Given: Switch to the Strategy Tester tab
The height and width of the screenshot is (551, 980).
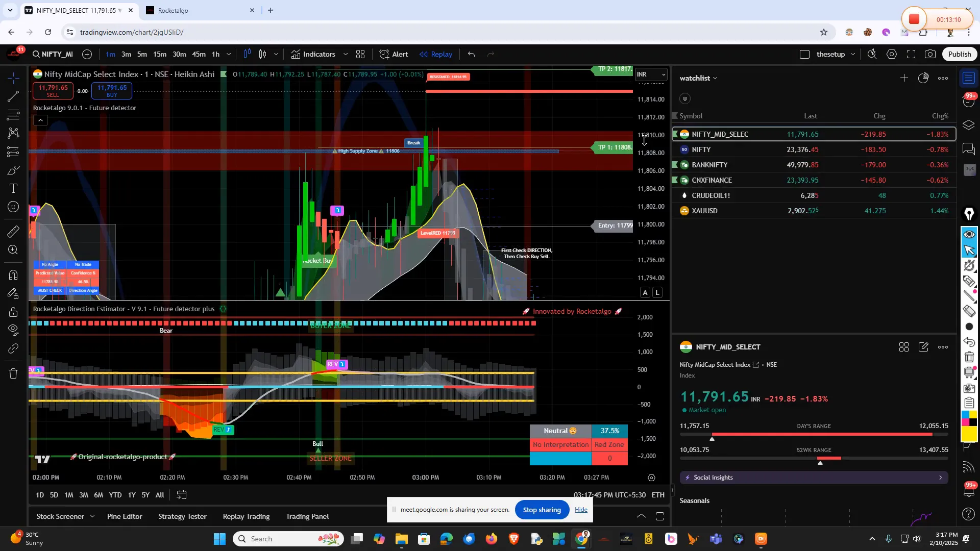Looking at the screenshot, I should pyautogui.click(x=182, y=516).
